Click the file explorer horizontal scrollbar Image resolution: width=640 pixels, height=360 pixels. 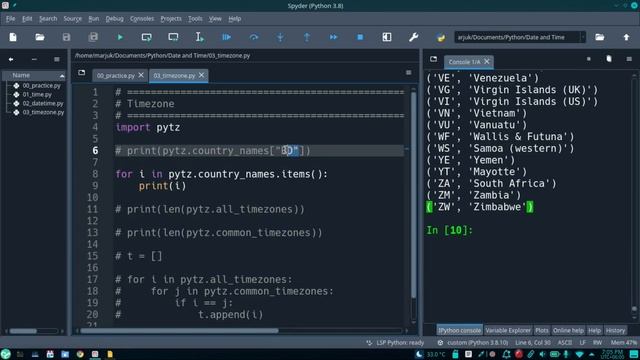point(23,331)
